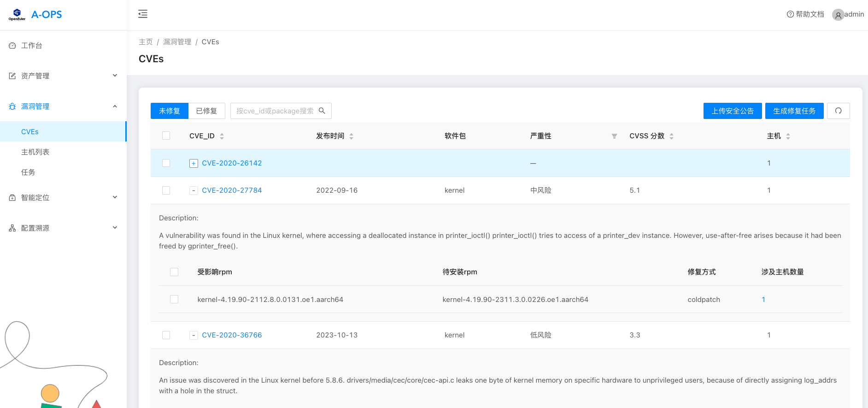Focus the cve_id or package search field
The image size is (868, 408).
275,111
